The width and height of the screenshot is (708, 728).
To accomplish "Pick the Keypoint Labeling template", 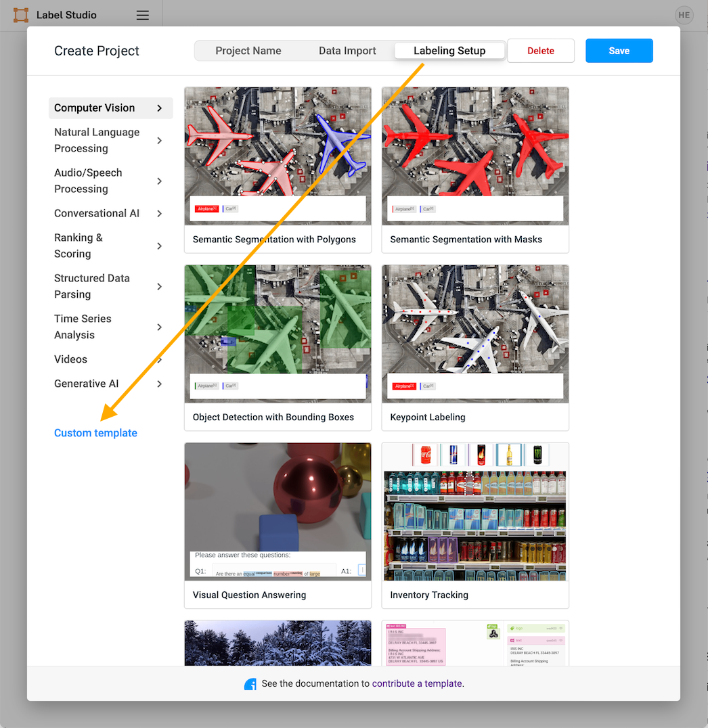I will (x=475, y=347).
